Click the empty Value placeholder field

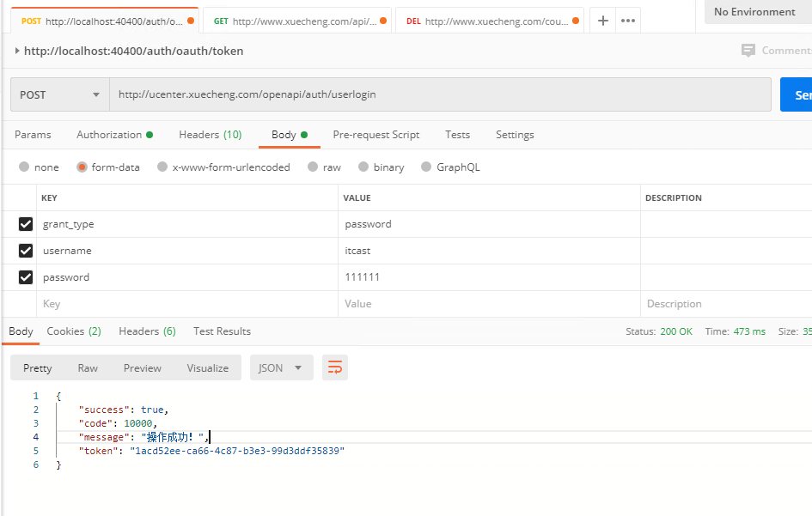coord(489,304)
